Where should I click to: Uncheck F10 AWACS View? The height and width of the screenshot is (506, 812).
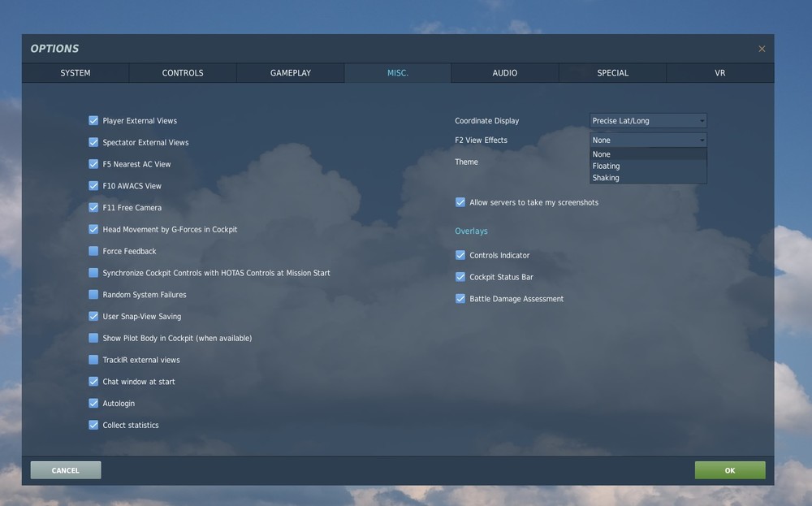(x=93, y=186)
